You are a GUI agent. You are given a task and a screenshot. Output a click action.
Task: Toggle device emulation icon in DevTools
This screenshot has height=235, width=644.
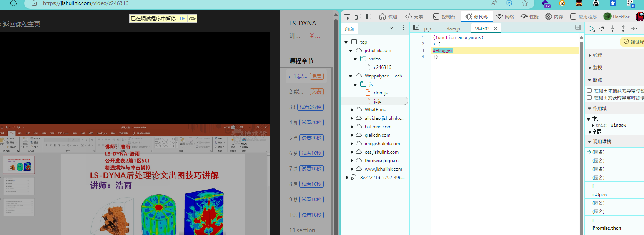358,17
